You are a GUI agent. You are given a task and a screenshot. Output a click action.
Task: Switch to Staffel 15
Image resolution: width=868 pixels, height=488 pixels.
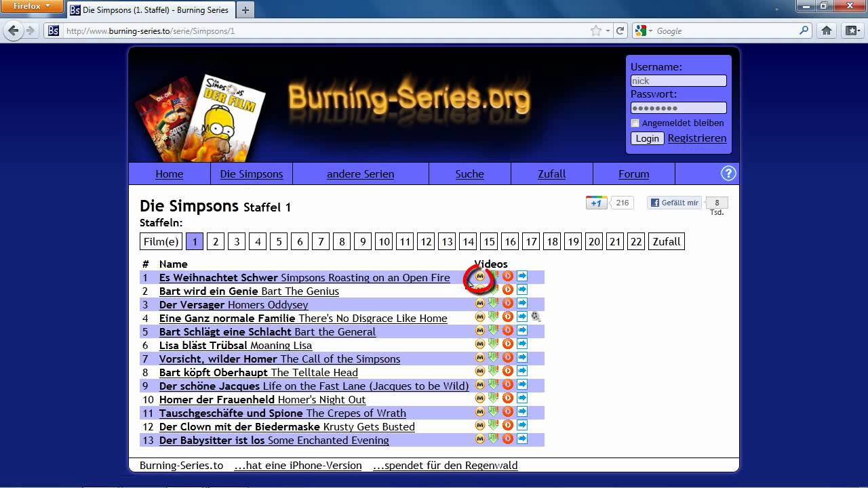(489, 241)
